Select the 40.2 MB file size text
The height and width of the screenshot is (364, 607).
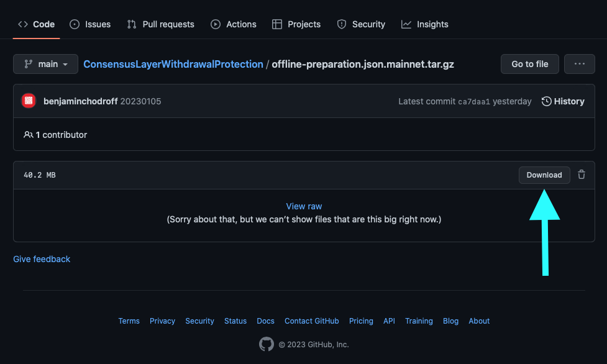point(40,175)
